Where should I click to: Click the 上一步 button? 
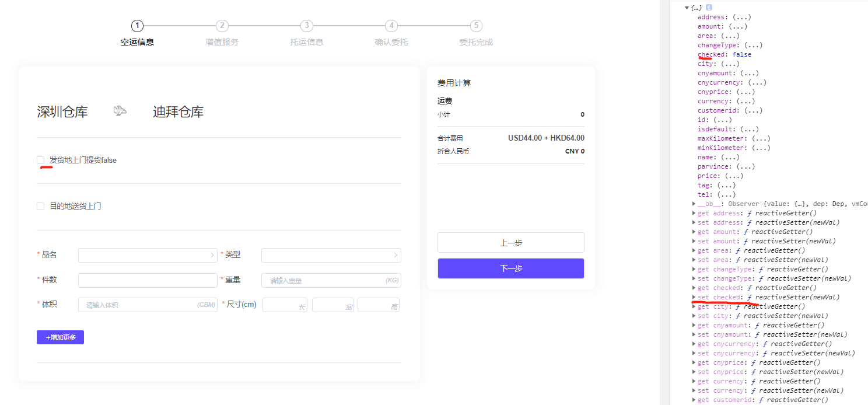pos(510,242)
